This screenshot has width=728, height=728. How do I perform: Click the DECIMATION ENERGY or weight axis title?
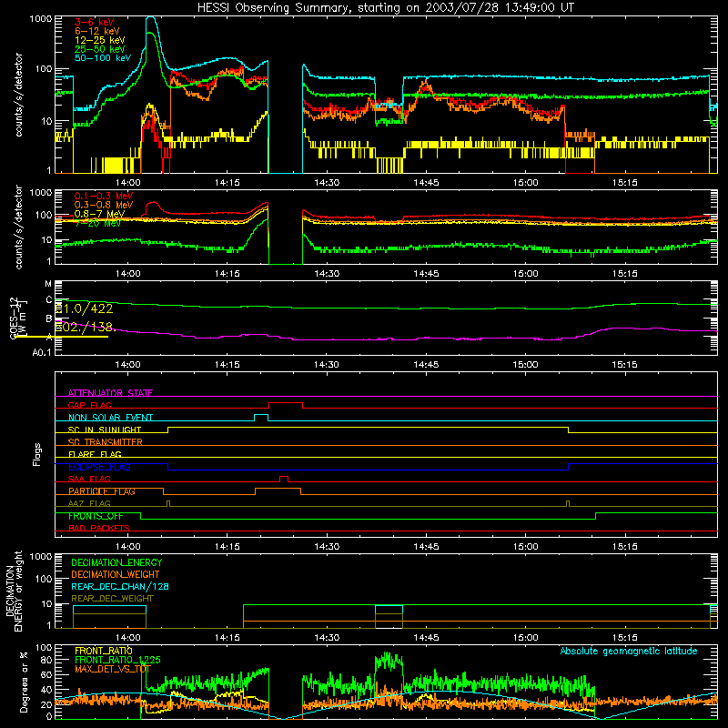click(14, 591)
